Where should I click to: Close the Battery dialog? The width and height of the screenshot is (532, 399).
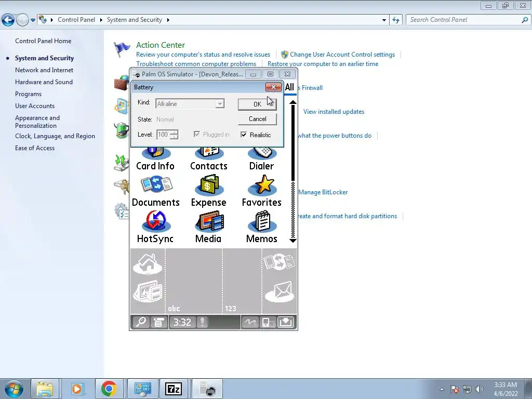point(273,87)
